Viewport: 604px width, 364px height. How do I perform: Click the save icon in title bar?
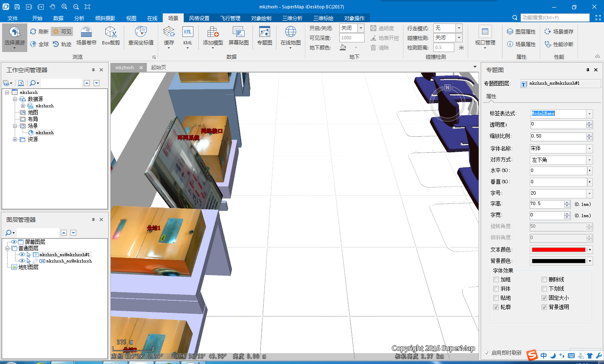click(x=17, y=7)
